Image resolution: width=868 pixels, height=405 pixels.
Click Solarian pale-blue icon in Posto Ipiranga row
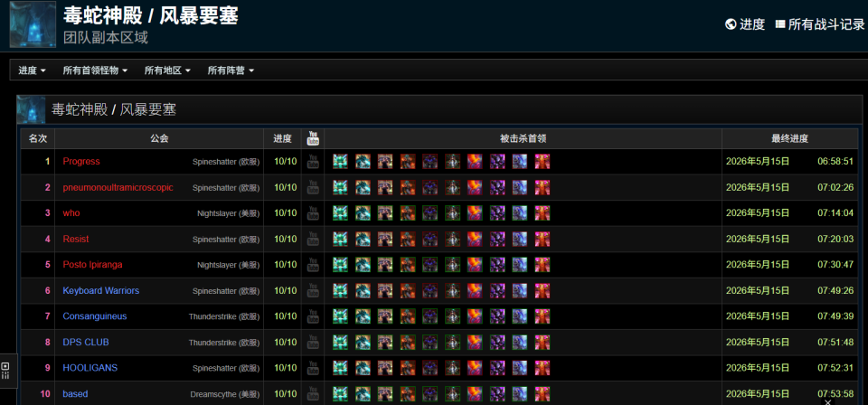[x=520, y=265]
